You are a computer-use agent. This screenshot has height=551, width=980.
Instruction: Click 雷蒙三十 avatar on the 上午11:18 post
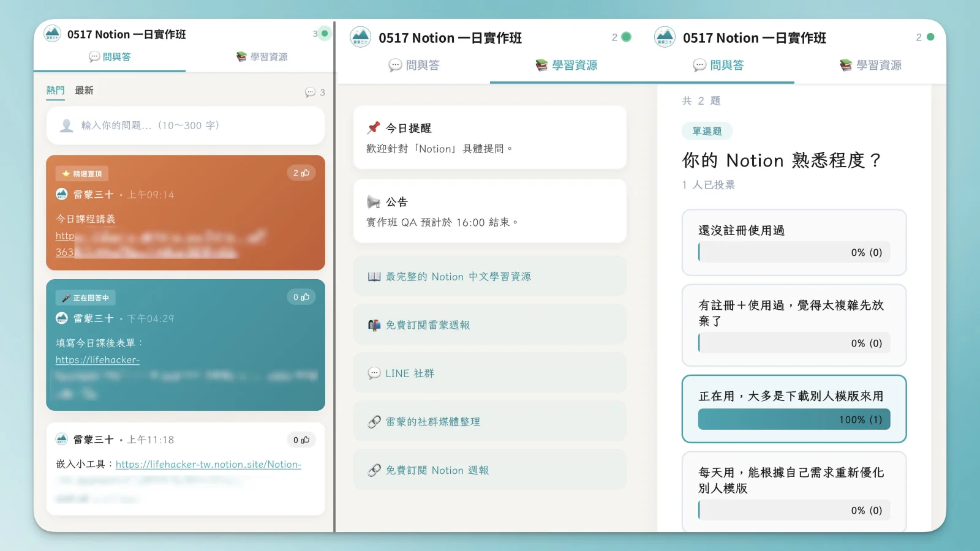pos(62,439)
